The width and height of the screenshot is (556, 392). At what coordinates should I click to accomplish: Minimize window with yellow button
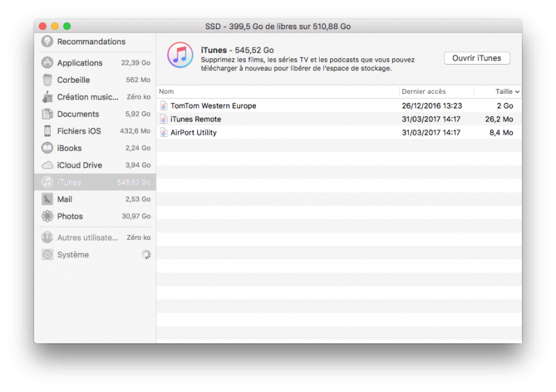click(55, 26)
